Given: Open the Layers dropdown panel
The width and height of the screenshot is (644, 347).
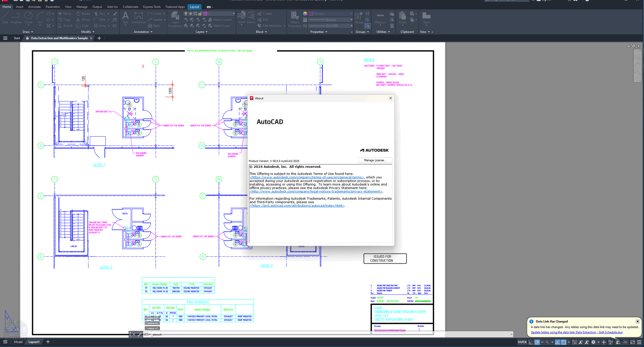Looking at the screenshot, I should tap(201, 32).
